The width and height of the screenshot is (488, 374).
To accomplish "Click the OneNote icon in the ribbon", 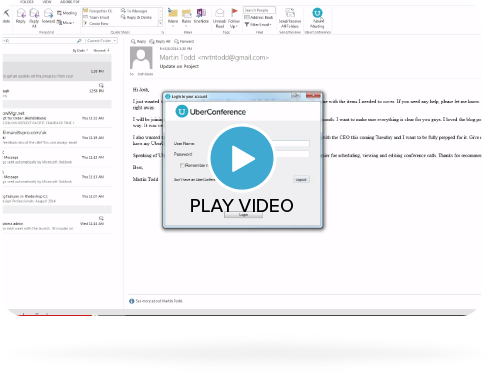I will 201,16.
